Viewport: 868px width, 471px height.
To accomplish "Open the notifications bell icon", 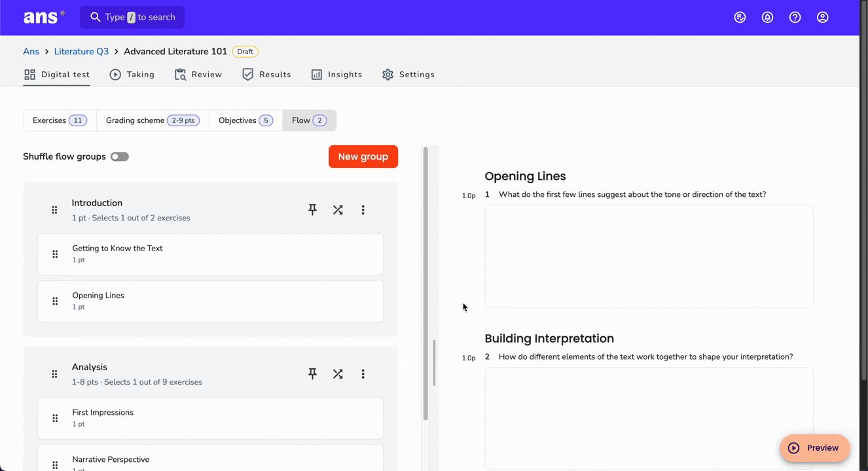I will pyautogui.click(x=767, y=18).
